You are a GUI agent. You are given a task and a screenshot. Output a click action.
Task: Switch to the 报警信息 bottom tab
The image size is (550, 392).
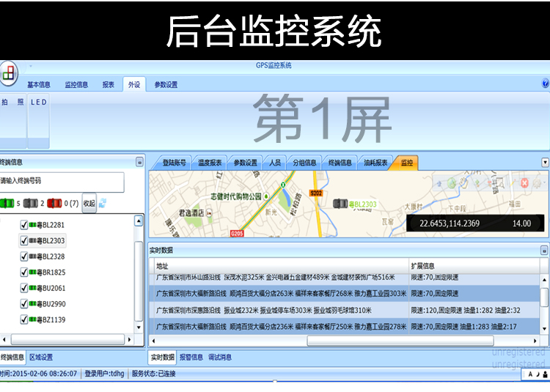[191, 358]
